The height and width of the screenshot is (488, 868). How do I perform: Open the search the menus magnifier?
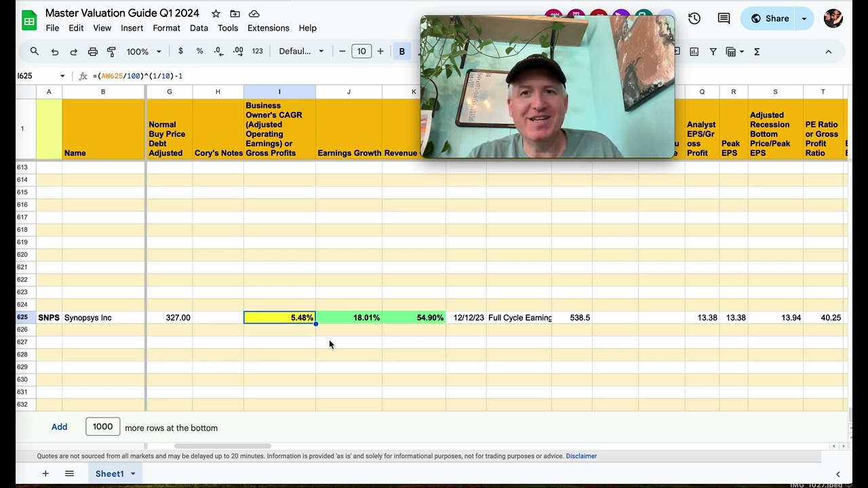(35, 52)
